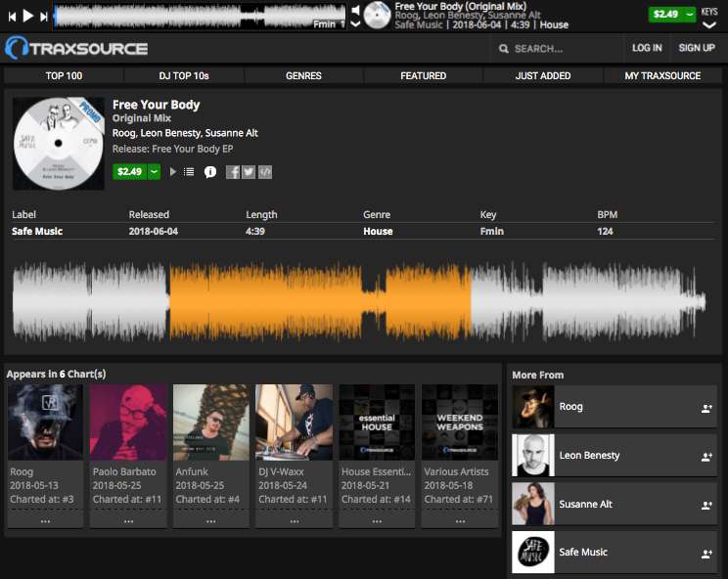Click Susanne Alt photo thumbnail

click(x=533, y=504)
